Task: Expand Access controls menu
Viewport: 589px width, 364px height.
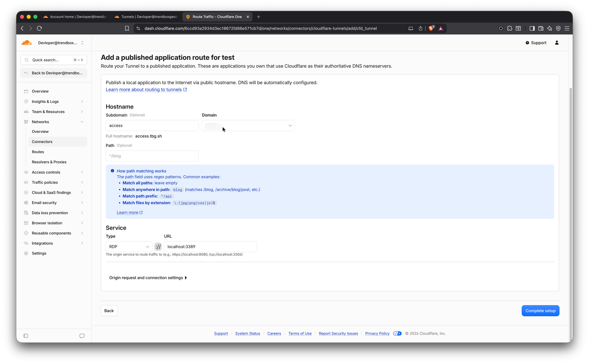Action: [x=54, y=172]
